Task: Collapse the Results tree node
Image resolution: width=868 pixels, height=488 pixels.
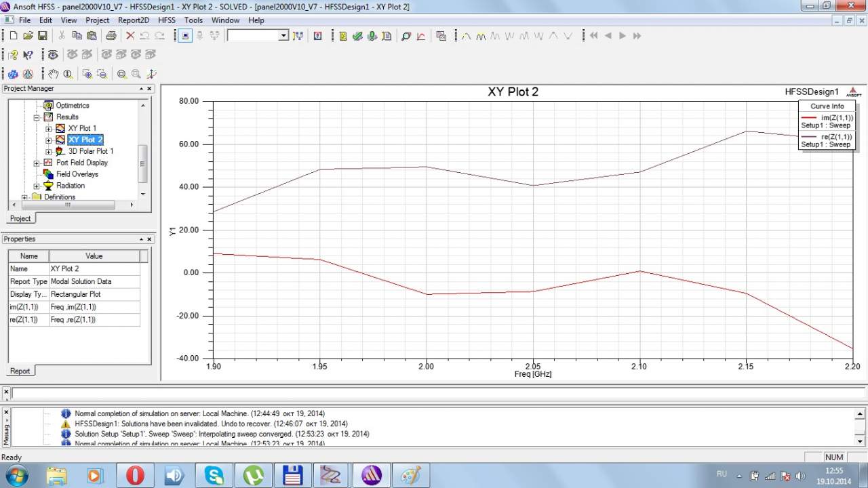Action: pos(37,117)
